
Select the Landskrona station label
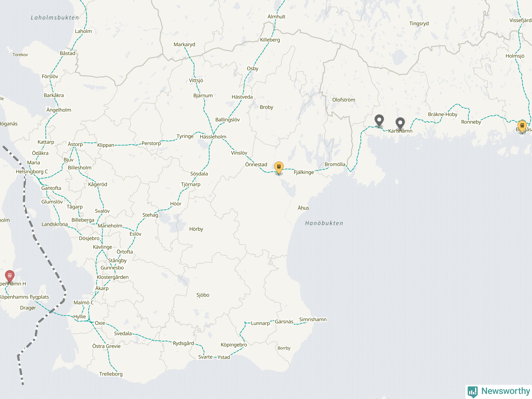pos(55,224)
